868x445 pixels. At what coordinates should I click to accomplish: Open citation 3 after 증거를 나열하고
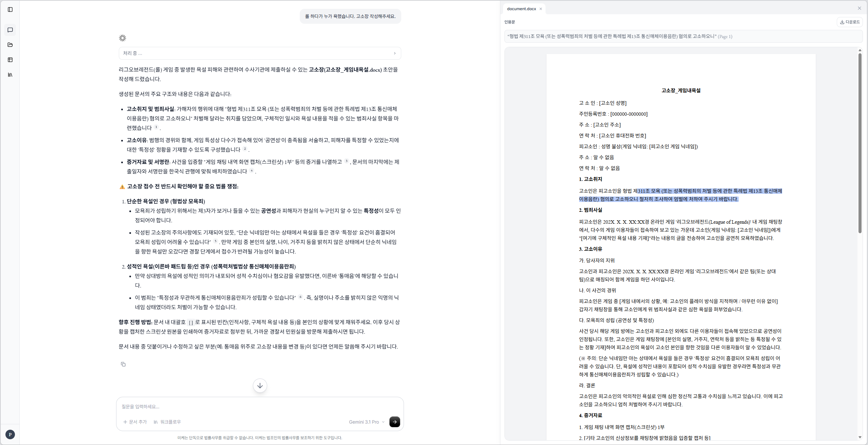[x=346, y=161]
